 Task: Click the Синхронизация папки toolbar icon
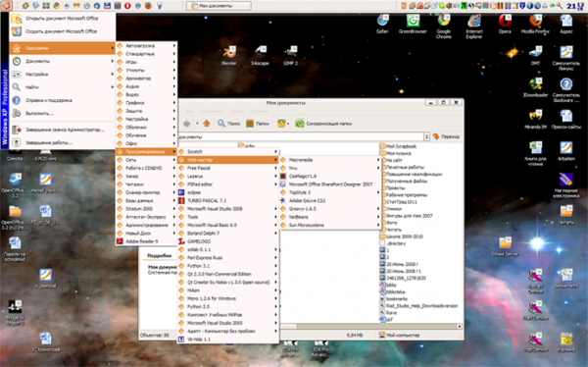[x=300, y=124]
